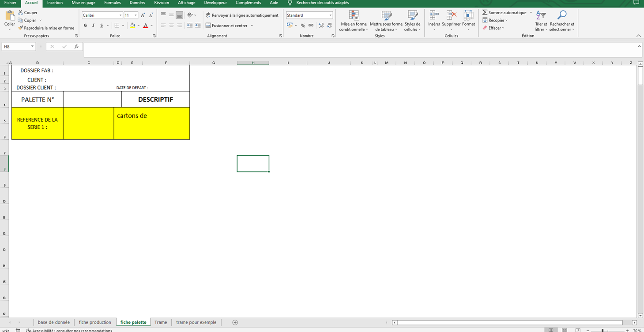Add a new sheet with plus button
The height and width of the screenshot is (332, 644).
(235, 322)
